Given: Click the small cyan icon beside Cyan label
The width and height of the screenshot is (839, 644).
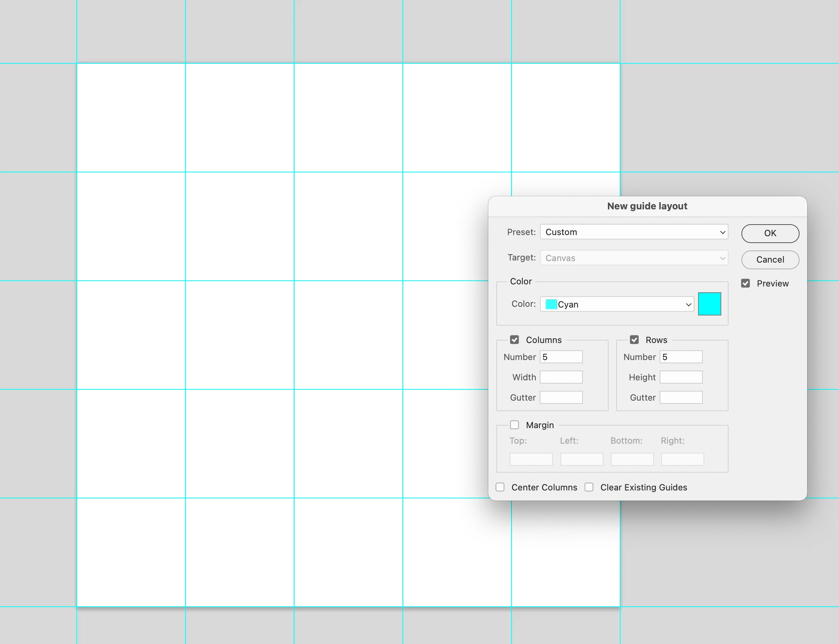Looking at the screenshot, I should pyautogui.click(x=551, y=304).
